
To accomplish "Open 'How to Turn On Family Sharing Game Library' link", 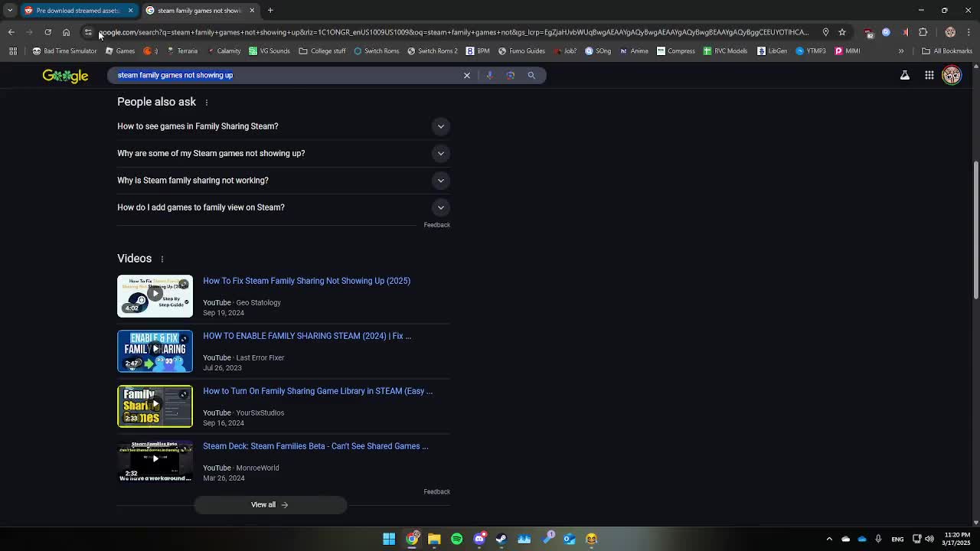I will (x=318, y=391).
